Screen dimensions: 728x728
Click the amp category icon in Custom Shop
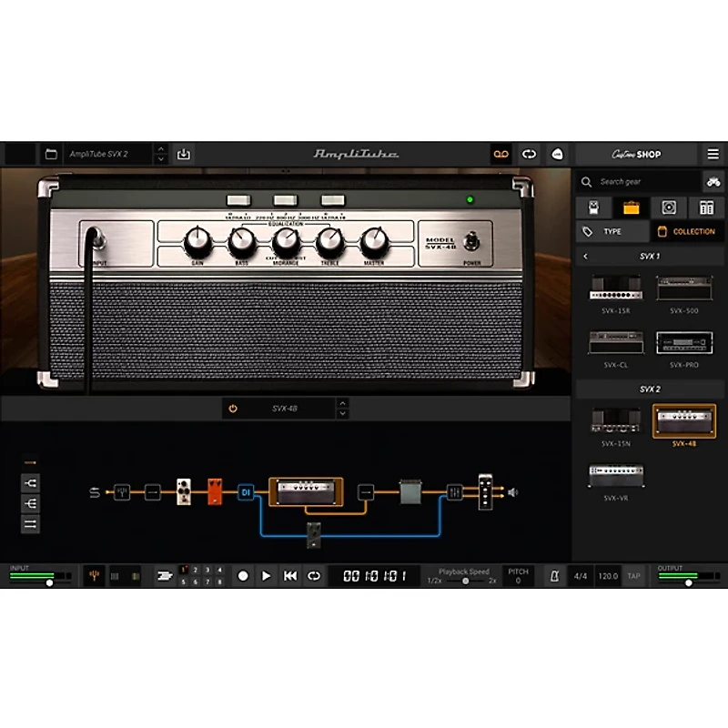click(x=631, y=207)
